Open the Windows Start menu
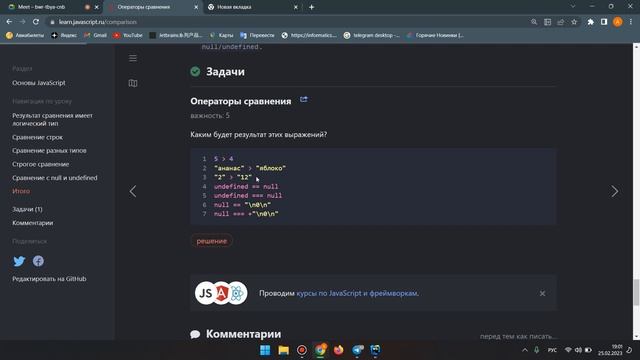 [x=265, y=350]
